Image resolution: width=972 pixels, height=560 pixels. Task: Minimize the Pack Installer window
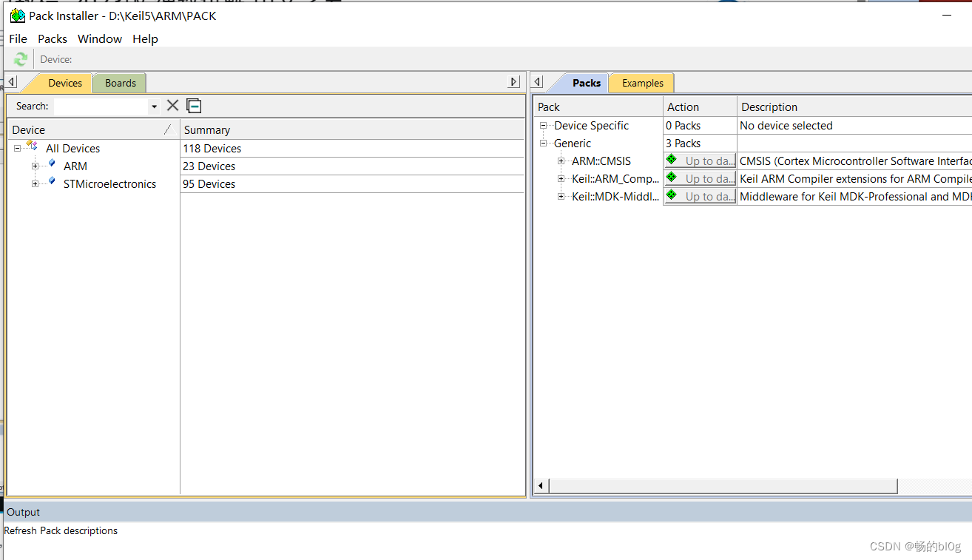tap(947, 15)
